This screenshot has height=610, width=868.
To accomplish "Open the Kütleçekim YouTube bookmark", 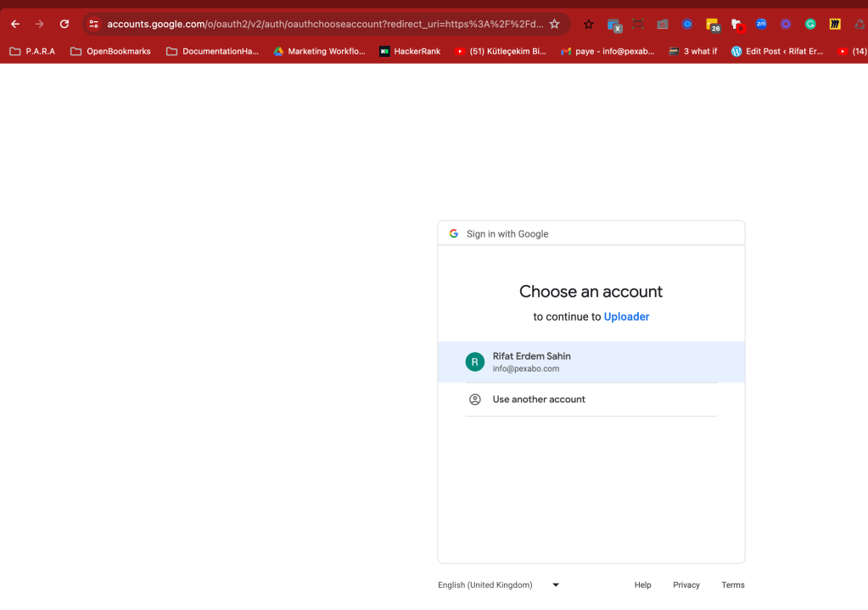I will pyautogui.click(x=500, y=51).
